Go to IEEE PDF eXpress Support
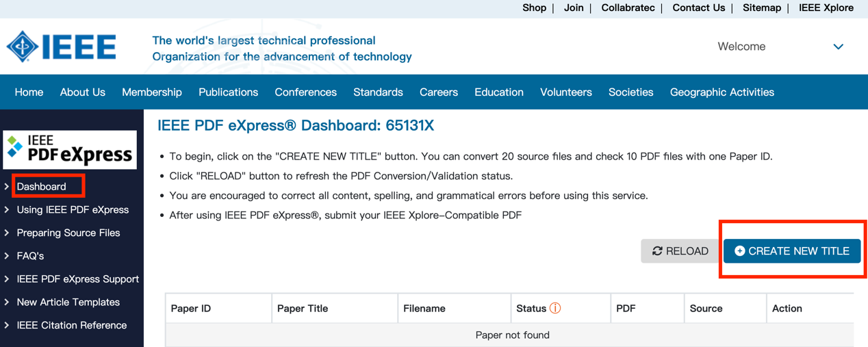This screenshot has width=868, height=347. point(77,279)
